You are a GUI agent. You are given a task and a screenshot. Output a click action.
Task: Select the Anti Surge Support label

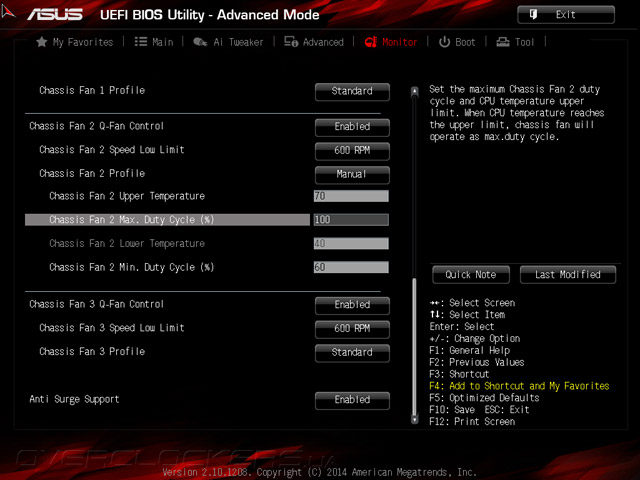click(x=74, y=399)
